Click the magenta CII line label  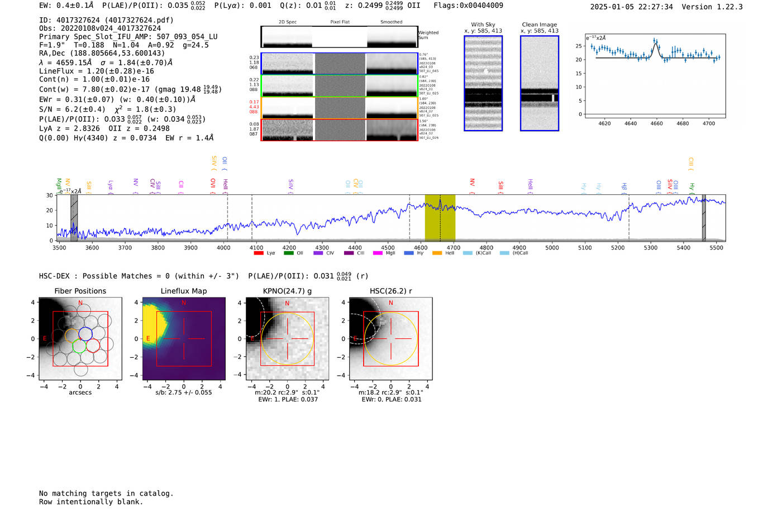coord(181,188)
